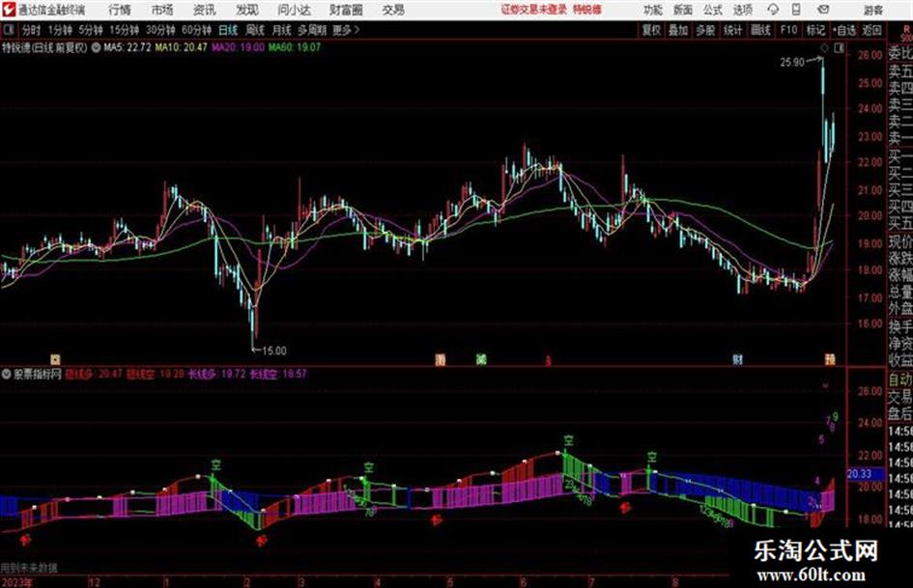Click the MA60: 19.07 indicator value
The image size is (913, 588).
pos(295,47)
